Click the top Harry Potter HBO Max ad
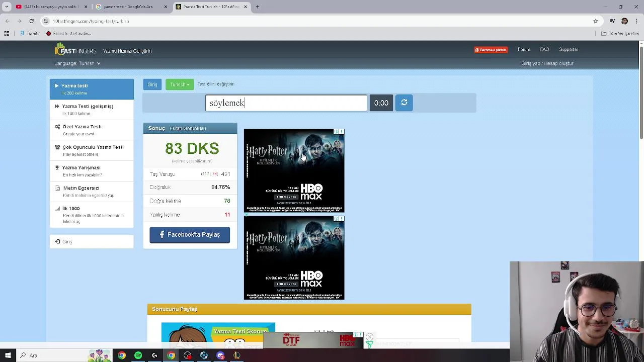Screen dimensions: 644x362 pos(294,170)
